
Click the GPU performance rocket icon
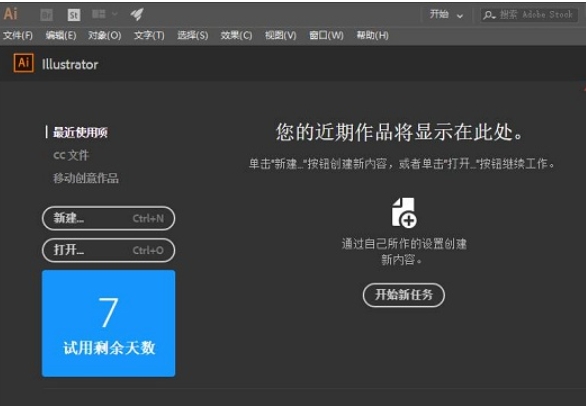(x=137, y=14)
